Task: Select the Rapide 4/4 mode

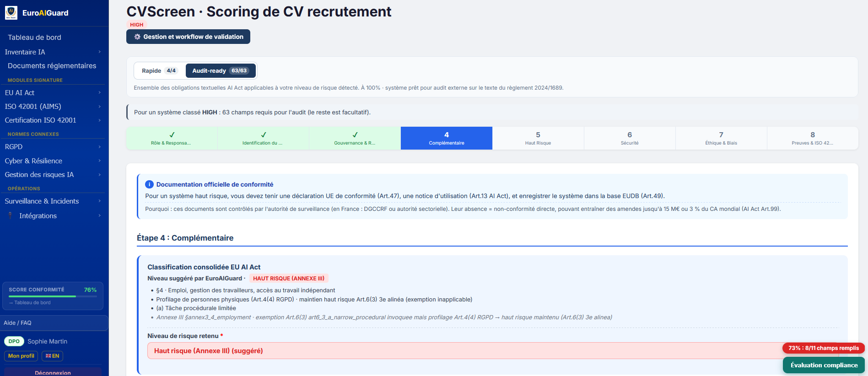Action: (159, 70)
